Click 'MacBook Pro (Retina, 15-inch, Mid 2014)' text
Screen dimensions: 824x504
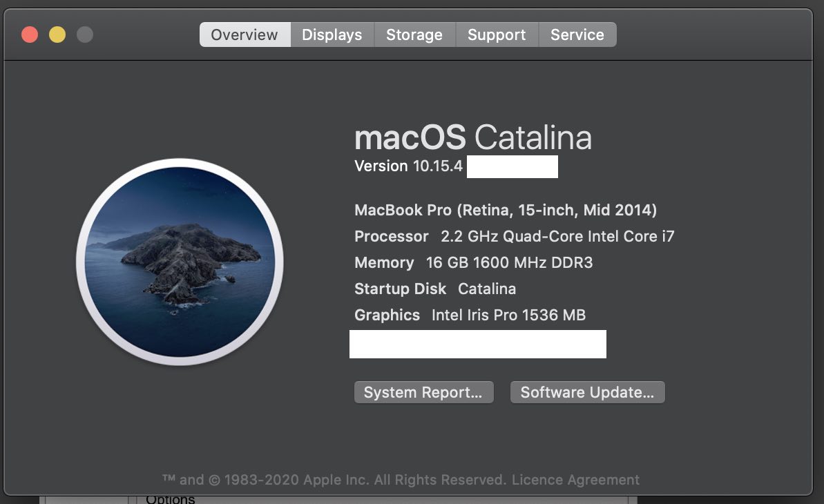[506, 210]
